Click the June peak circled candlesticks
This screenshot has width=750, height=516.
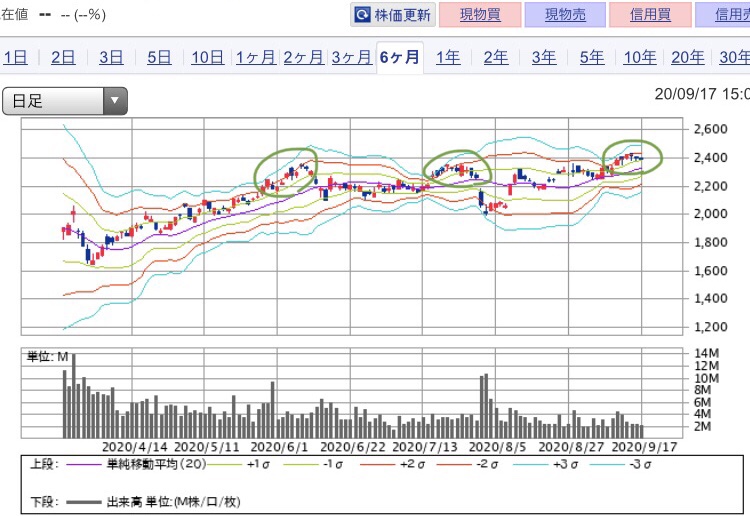(286, 171)
